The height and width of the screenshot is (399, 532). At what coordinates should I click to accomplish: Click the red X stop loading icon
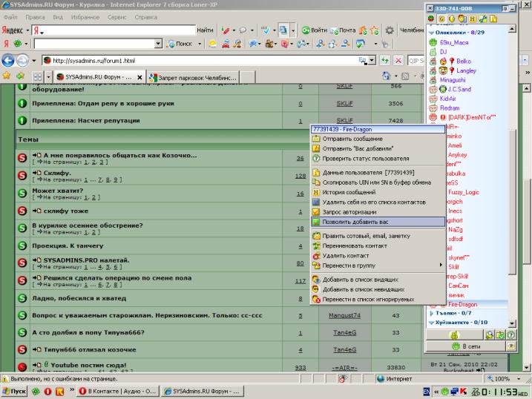pos(398,61)
